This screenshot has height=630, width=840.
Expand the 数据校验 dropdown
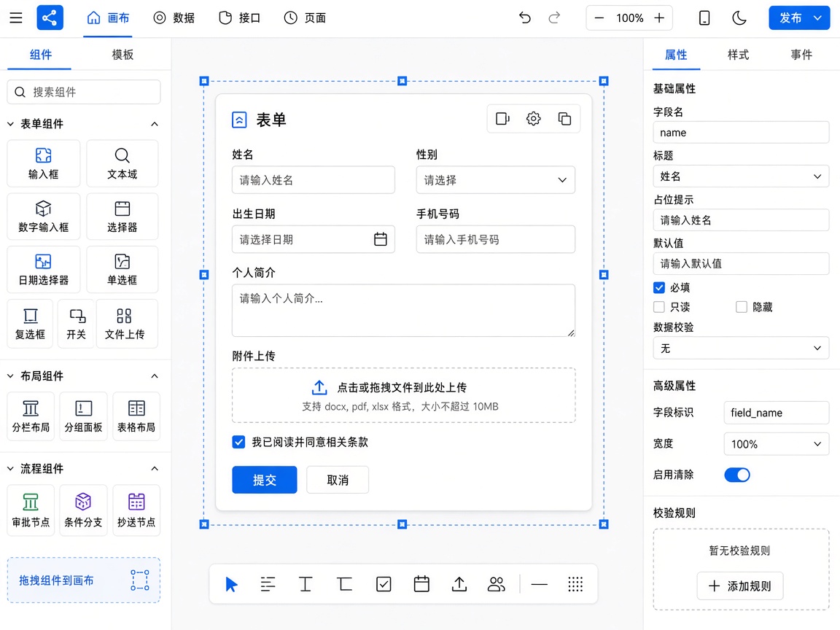tap(741, 349)
